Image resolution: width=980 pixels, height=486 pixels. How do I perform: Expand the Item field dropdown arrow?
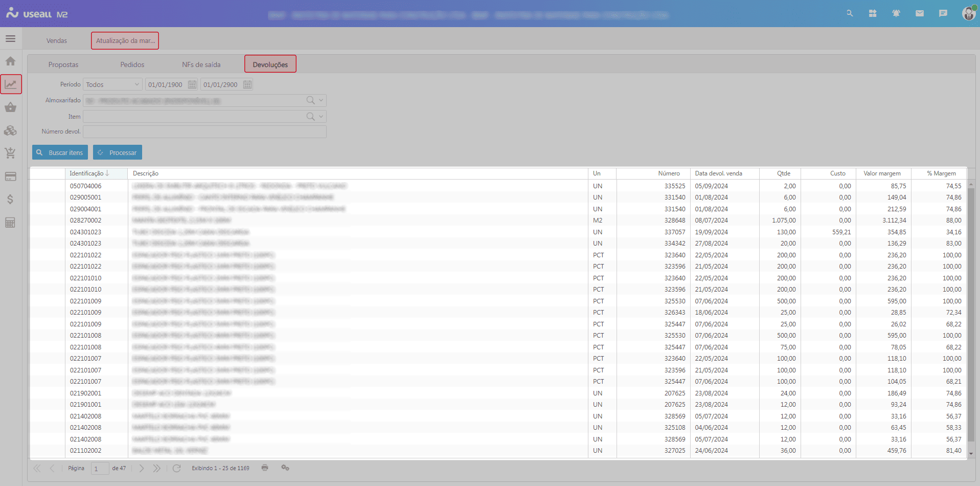click(x=321, y=117)
